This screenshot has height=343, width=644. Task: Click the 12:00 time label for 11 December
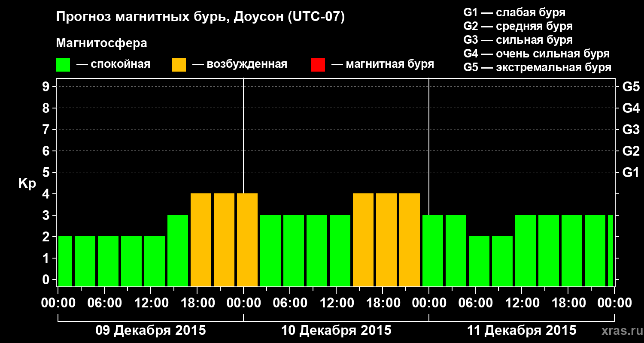coord(522,303)
